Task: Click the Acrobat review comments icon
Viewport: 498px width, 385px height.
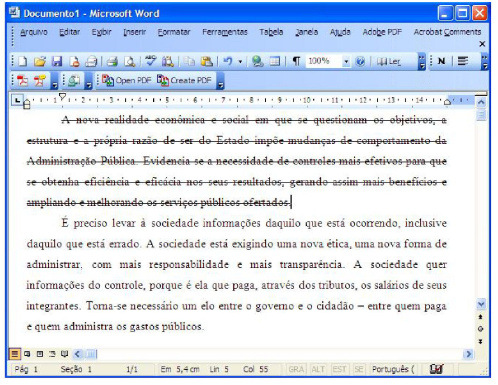Action: point(74,81)
